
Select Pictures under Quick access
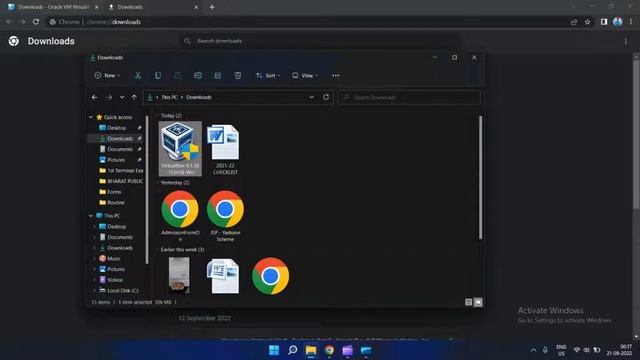coord(116,160)
